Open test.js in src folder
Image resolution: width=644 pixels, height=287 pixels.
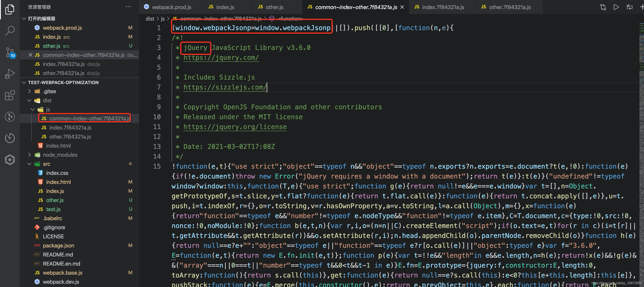tap(79, 209)
